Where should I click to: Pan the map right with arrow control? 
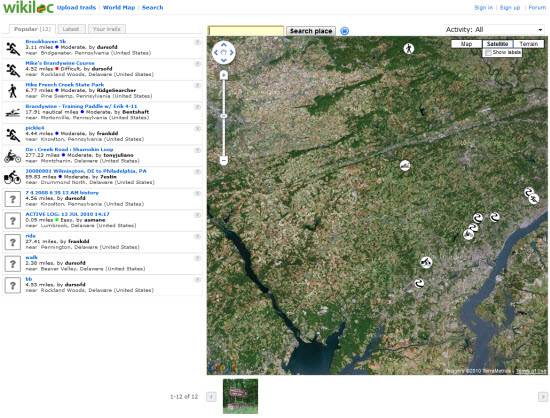[232, 53]
